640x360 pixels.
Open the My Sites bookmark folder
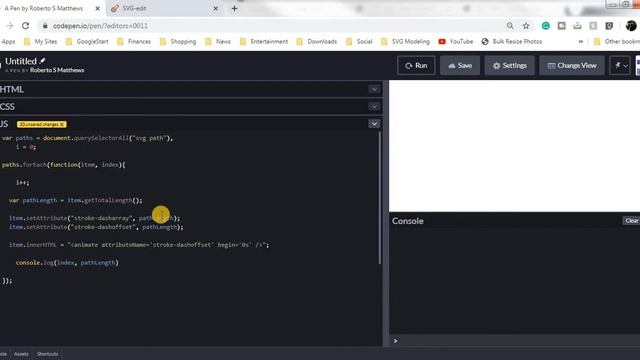point(40,42)
